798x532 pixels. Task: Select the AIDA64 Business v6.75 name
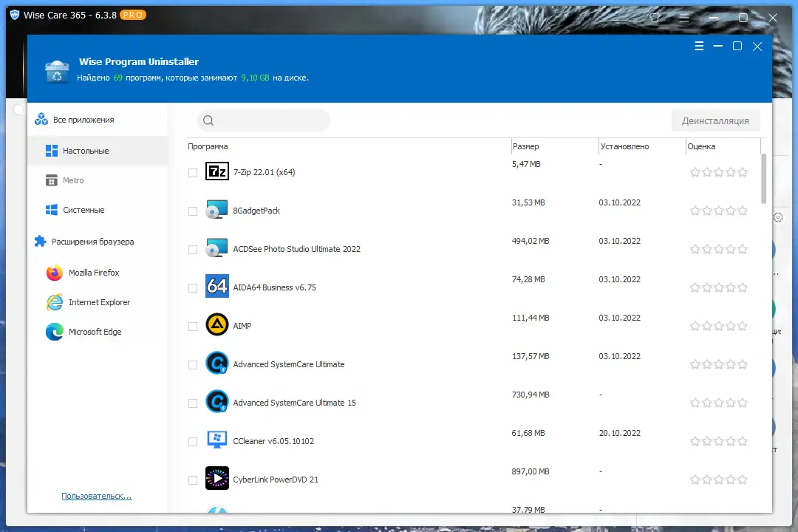[x=274, y=287]
